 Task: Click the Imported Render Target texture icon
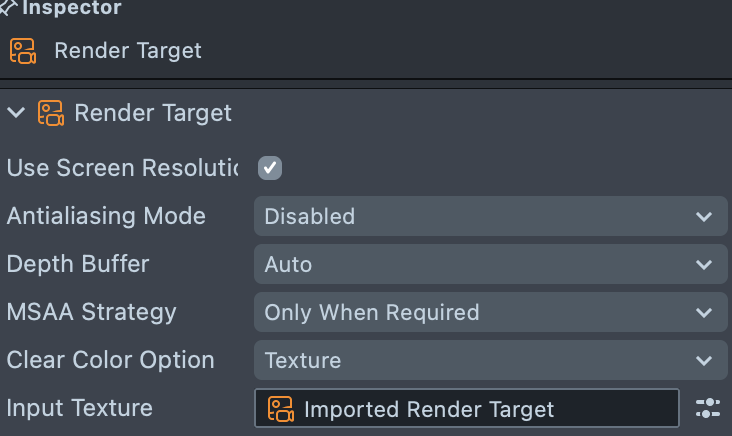pyautogui.click(x=280, y=409)
